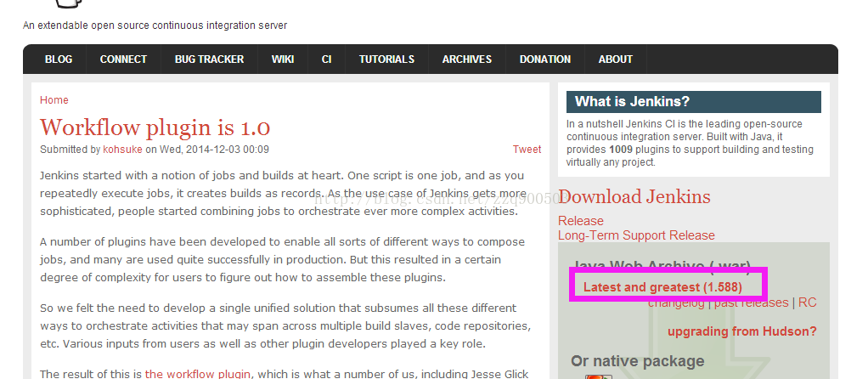
Task: Click the Home breadcrumb link
Action: click(x=54, y=99)
